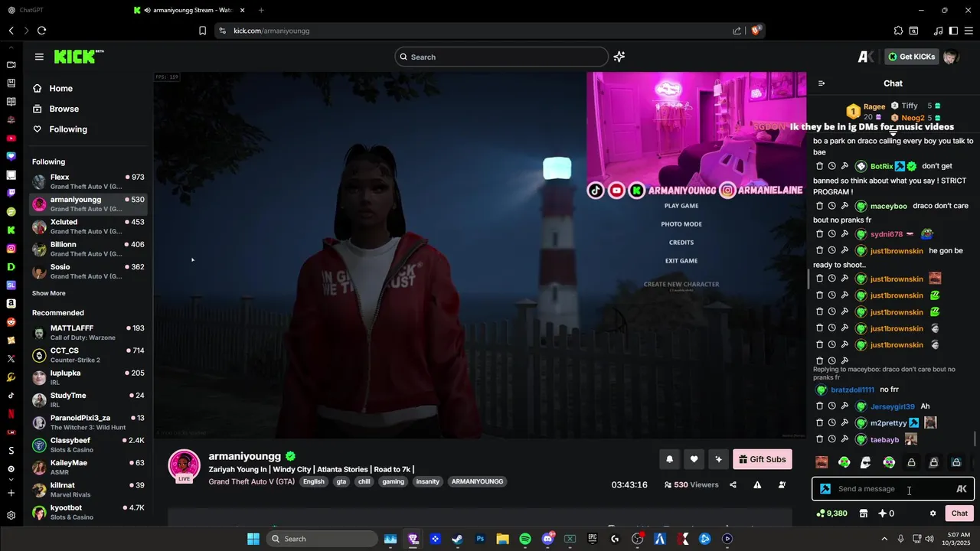This screenshot has height=551, width=980.
Task: Open Brave Shields lion icon
Action: point(756,31)
